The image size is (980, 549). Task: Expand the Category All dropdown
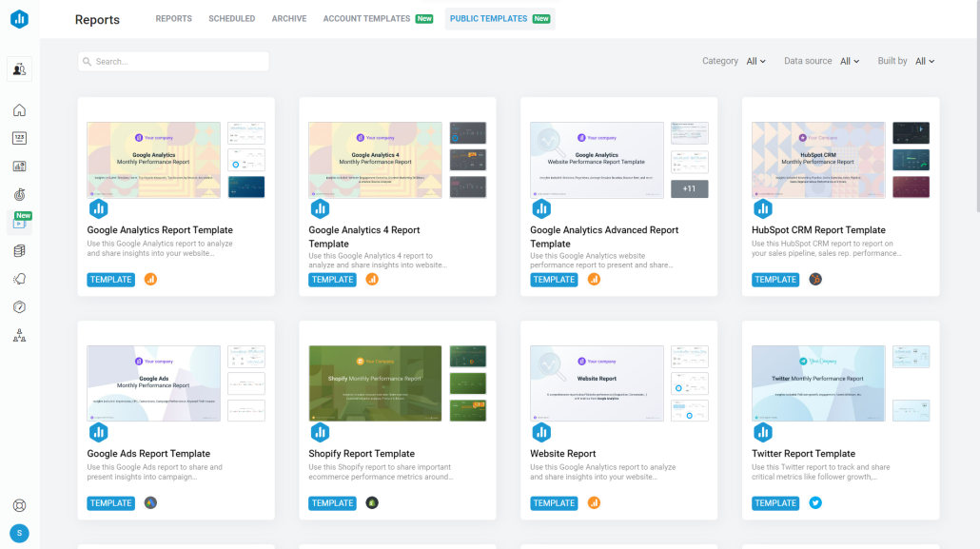click(x=755, y=61)
